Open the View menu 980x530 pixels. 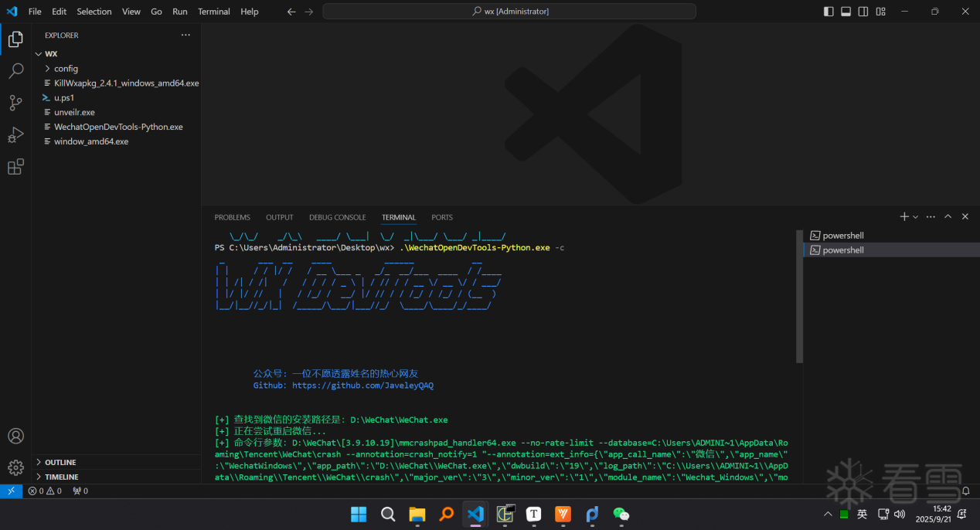tap(131, 12)
